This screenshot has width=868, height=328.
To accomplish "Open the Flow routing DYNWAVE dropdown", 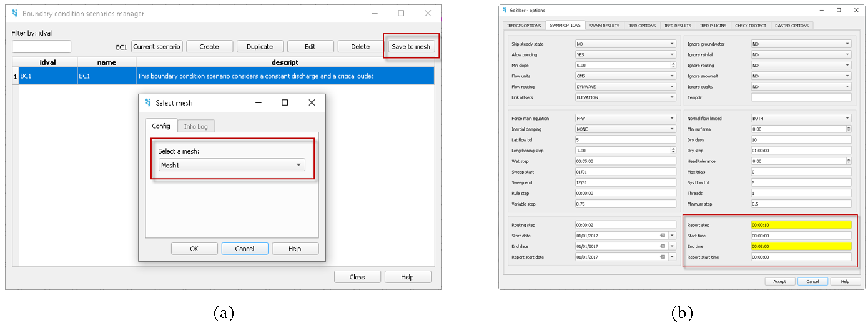I will [x=672, y=87].
